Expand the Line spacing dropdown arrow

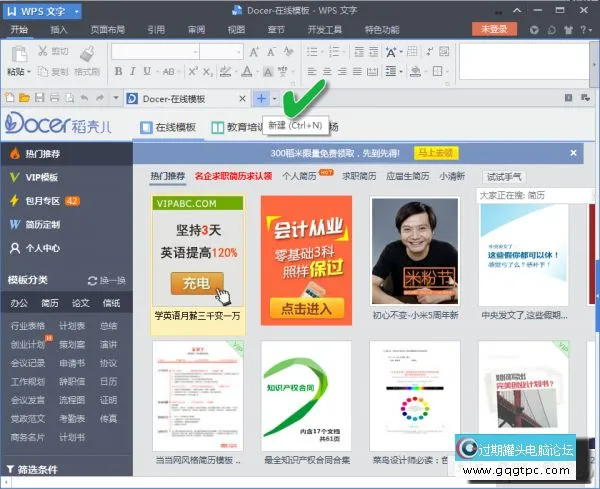click(401, 72)
